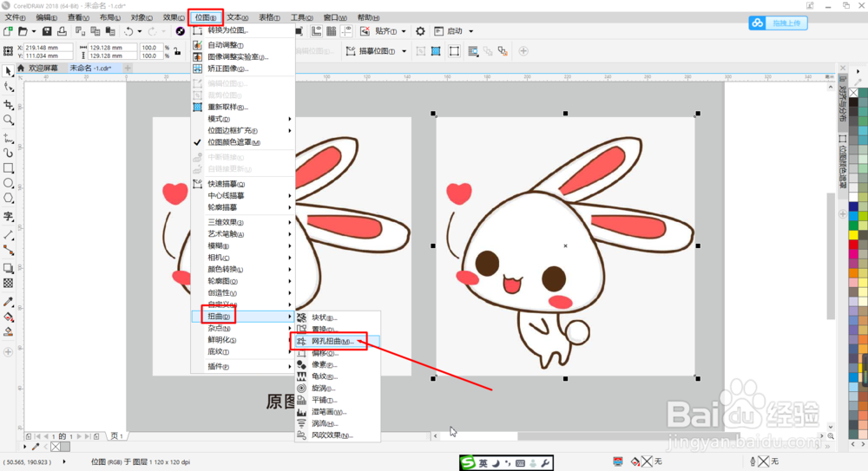Open the 贴齐 dropdown
The image size is (868, 471).
point(391,31)
